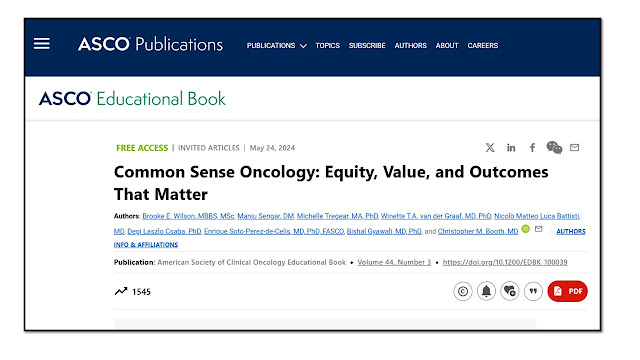The image size is (640, 360).
Task: Share the article via WeChat
Action: (554, 147)
